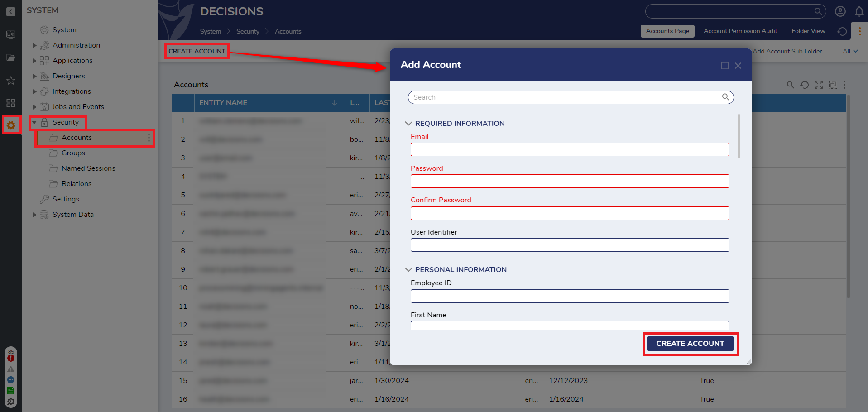Image resolution: width=868 pixels, height=412 pixels.
Task: Click the search magnifier above Accounts table
Action: point(790,85)
